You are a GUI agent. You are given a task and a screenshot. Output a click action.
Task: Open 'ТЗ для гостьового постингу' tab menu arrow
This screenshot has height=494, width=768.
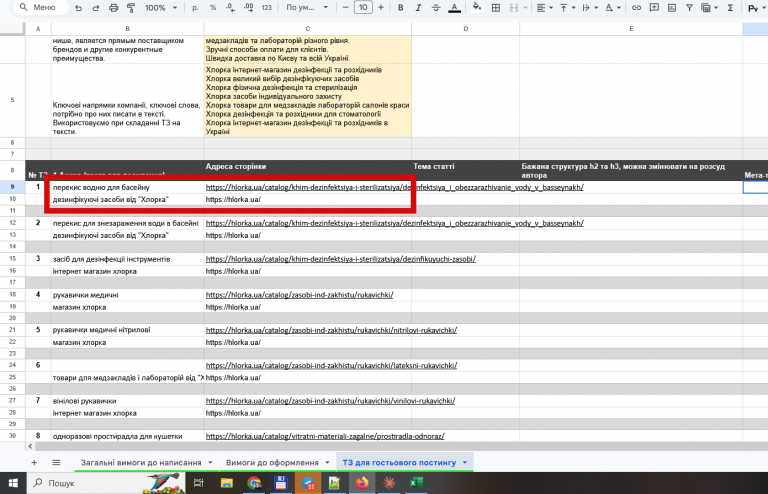click(465, 462)
